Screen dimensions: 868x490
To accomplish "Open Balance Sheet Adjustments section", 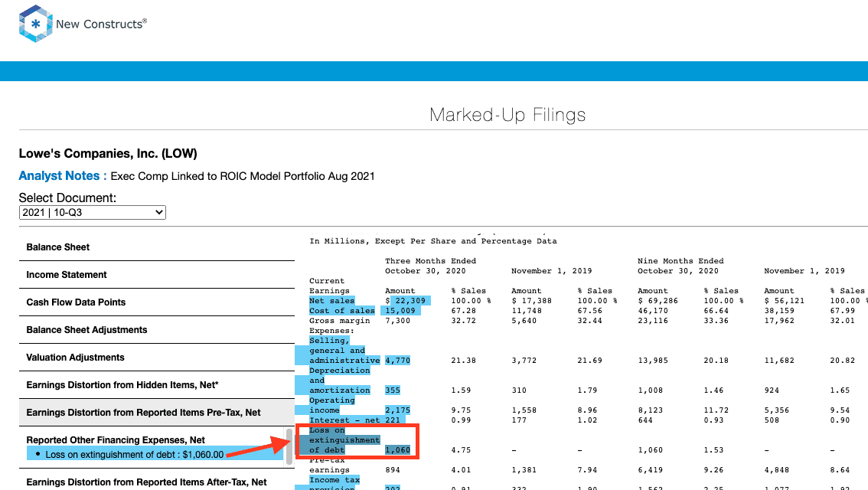I will pyautogui.click(x=157, y=330).
